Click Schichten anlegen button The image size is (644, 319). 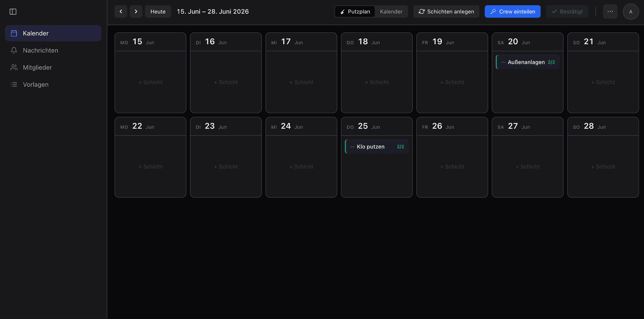click(446, 12)
